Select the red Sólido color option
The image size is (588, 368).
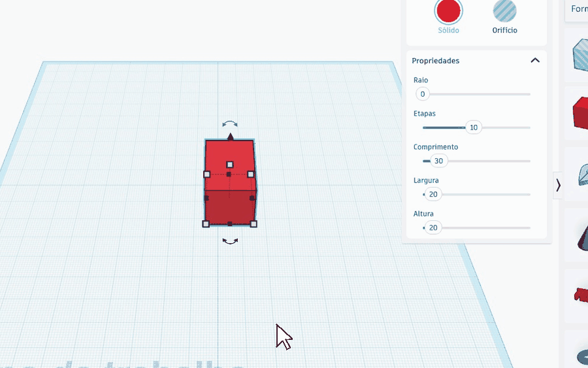(448, 10)
